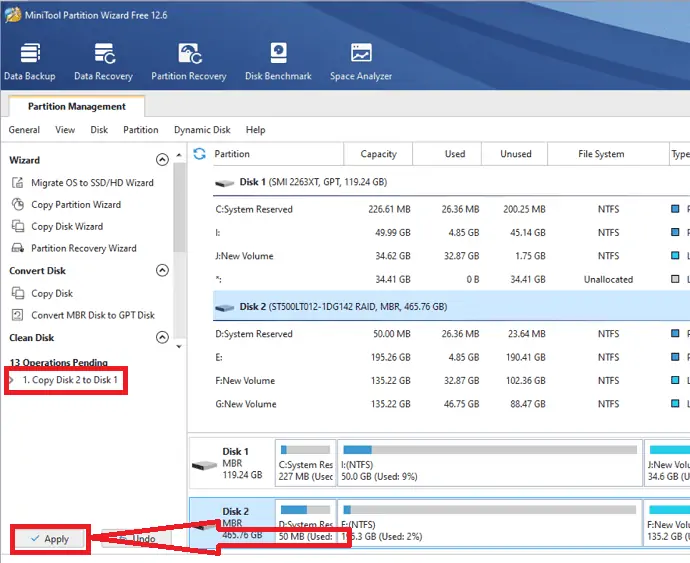Sort by Used column header
Viewport: 690px width, 563px height.
point(447,154)
